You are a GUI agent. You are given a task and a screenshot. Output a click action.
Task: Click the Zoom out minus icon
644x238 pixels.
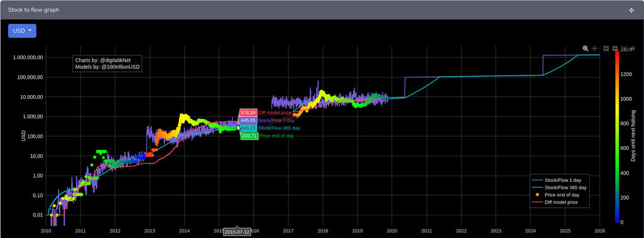[x=615, y=48]
